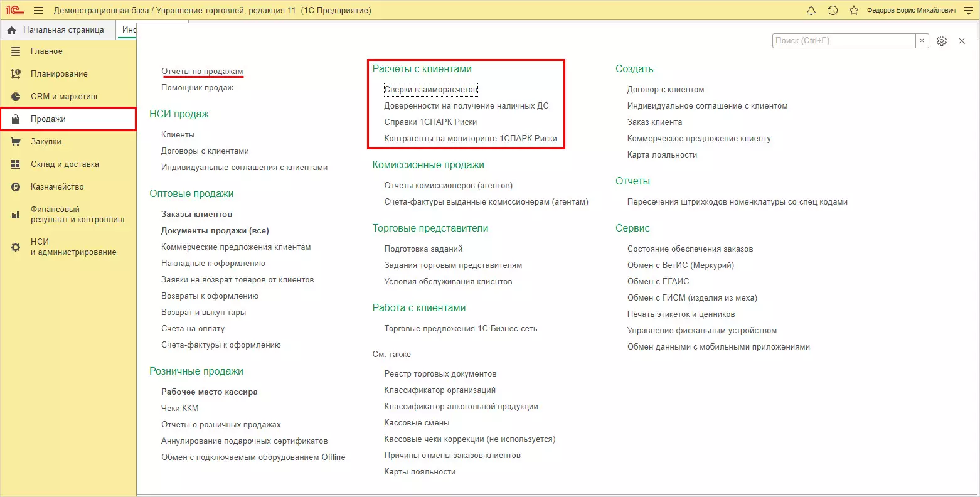Screen dimensions: 980x497
Task: Open the service settings icon beside user name
Action: [968, 10]
